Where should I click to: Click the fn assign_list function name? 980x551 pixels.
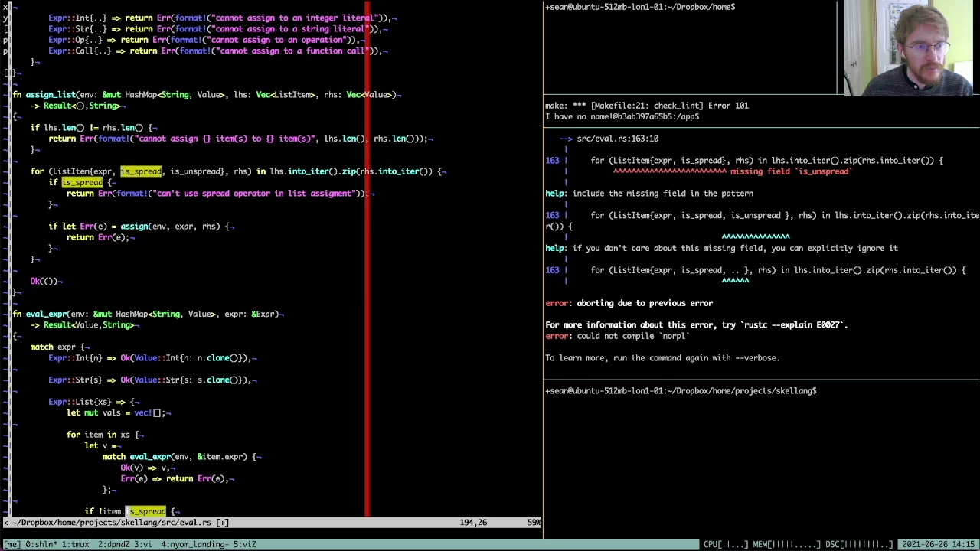[51, 95]
